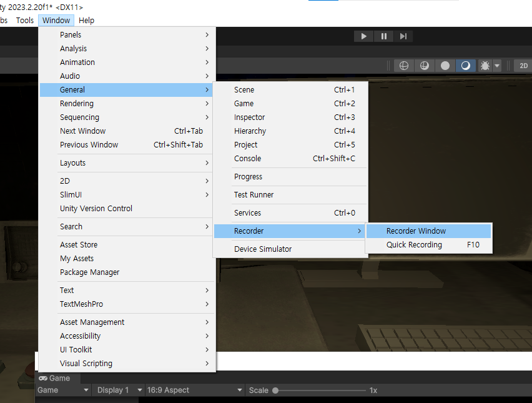The width and height of the screenshot is (532, 403).
Task: Expand the SlimUI submenu
Action: [127, 194]
